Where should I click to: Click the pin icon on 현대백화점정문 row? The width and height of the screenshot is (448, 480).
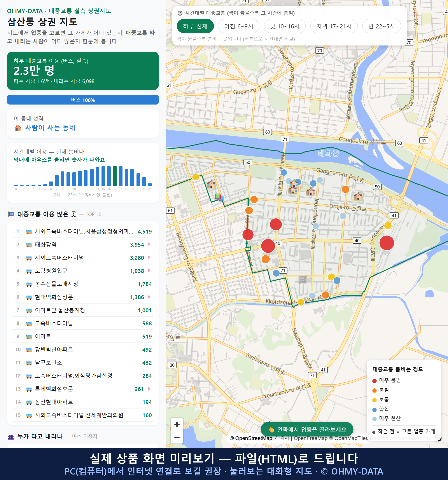click(x=149, y=297)
